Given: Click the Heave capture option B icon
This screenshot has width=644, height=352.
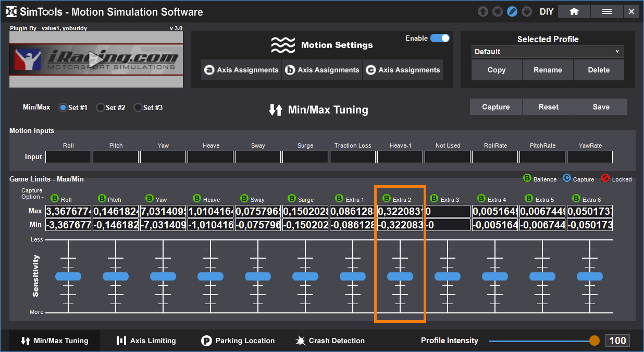Looking at the screenshot, I should pyautogui.click(x=197, y=199).
